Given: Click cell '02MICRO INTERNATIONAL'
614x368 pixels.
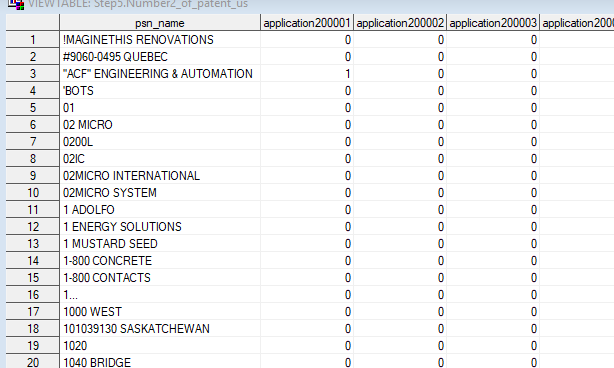Looking at the screenshot, I should (x=160, y=176).
